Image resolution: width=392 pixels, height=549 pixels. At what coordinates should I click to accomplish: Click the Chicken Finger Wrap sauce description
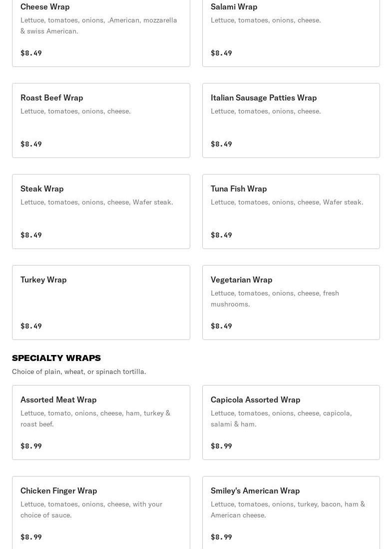(91, 509)
